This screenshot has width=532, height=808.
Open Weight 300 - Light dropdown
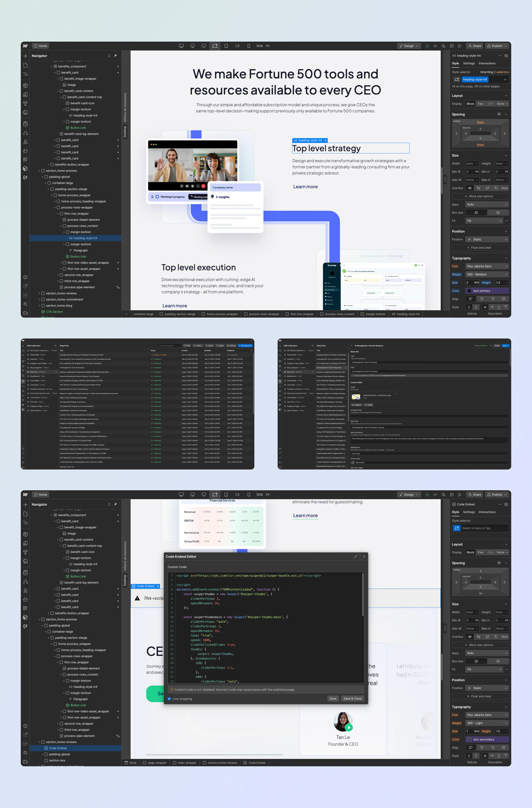pos(487,723)
